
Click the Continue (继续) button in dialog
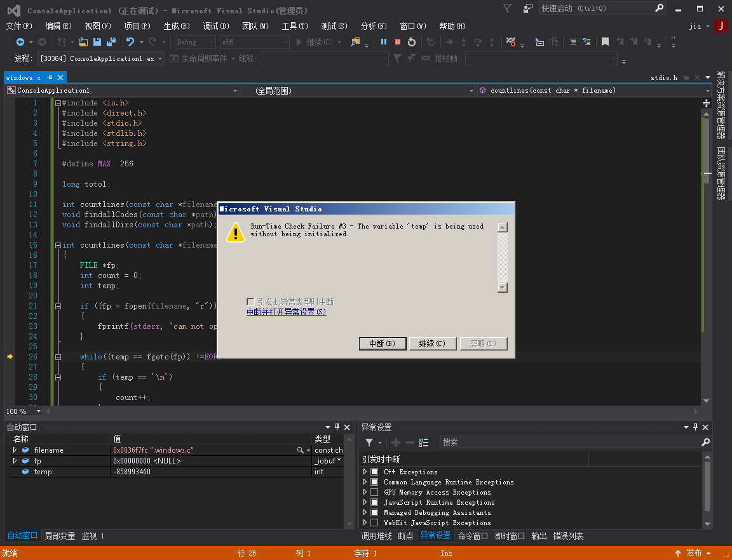(x=432, y=343)
